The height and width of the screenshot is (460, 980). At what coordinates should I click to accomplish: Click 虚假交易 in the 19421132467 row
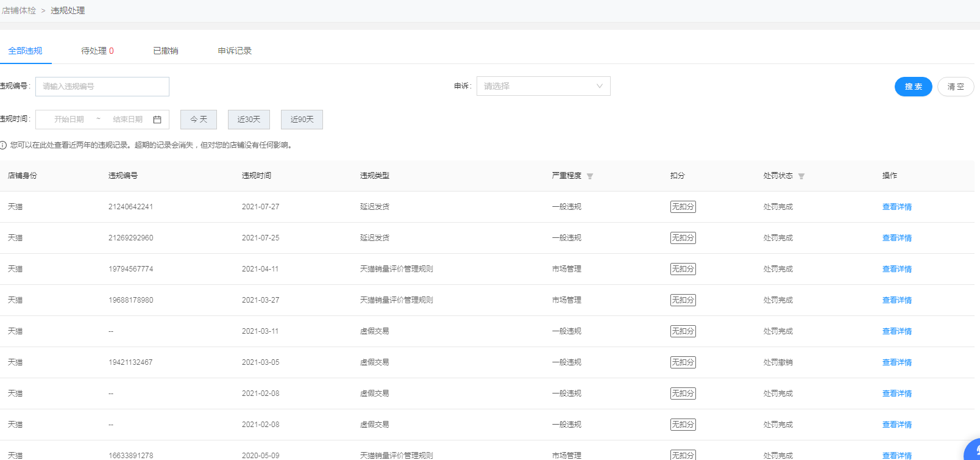[x=375, y=362]
